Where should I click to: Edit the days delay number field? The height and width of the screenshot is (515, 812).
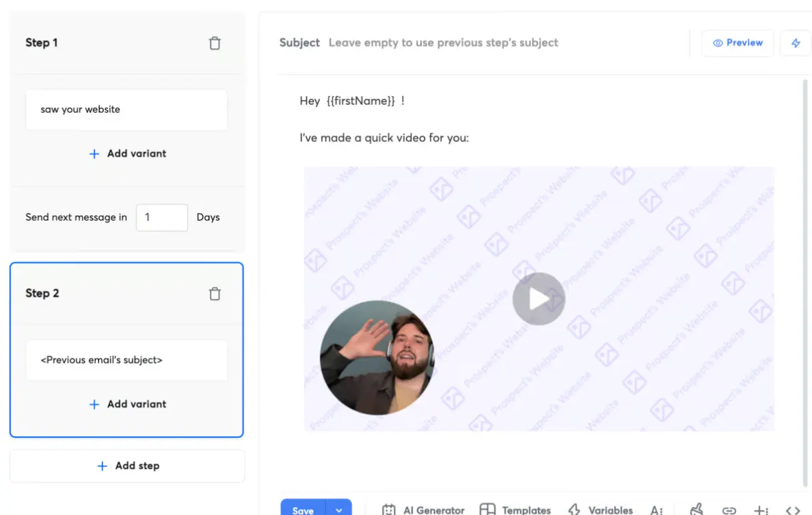point(162,217)
